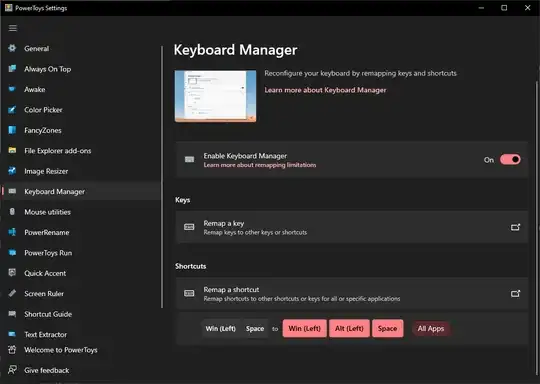Click the General gear icon

point(12,48)
